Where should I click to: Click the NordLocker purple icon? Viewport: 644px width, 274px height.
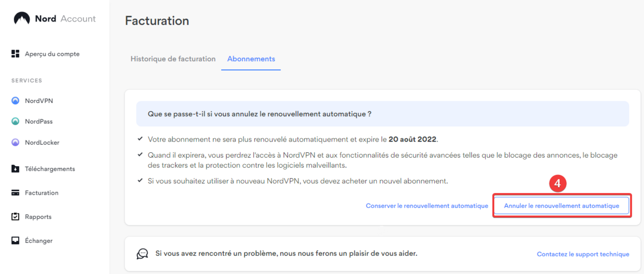point(16,143)
